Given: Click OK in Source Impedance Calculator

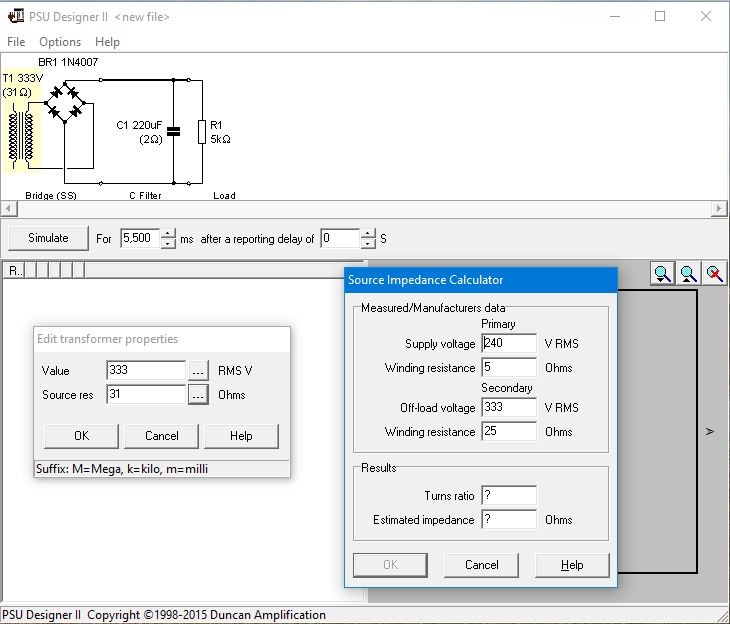Looking at the screenshot, I should (x=390, y=565).
